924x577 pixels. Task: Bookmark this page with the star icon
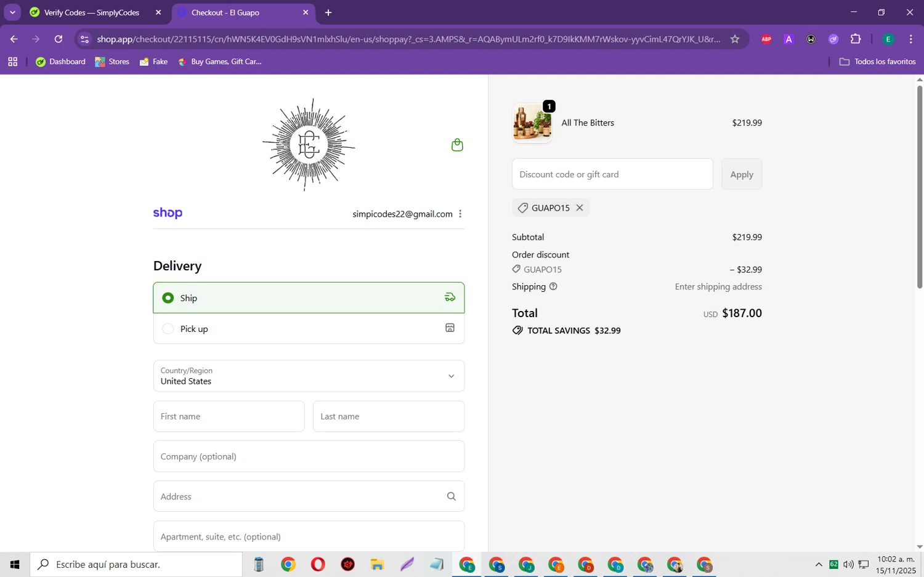pos(735,39)
